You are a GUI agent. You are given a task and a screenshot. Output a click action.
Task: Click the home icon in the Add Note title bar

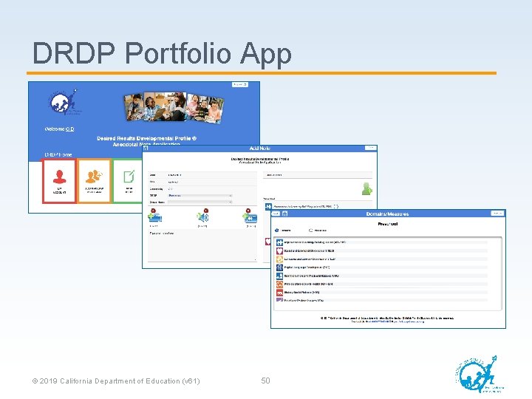(x=146, y=149)
